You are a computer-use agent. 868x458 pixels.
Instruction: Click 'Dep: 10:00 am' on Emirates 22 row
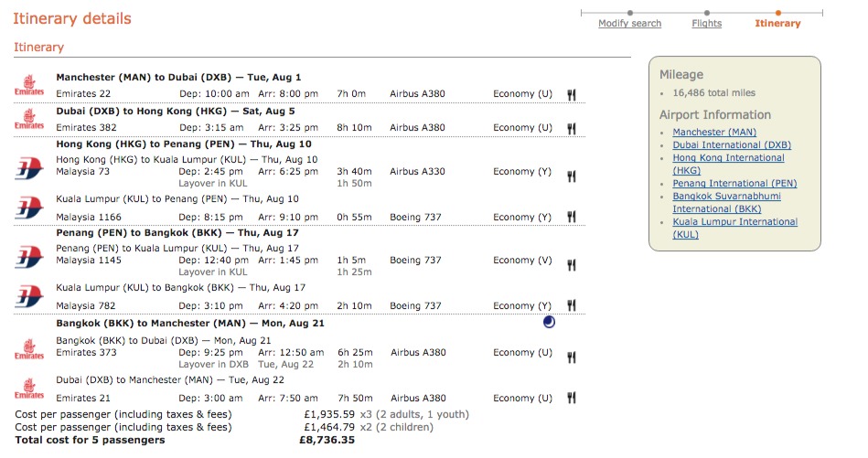click(x=214, y=93)
